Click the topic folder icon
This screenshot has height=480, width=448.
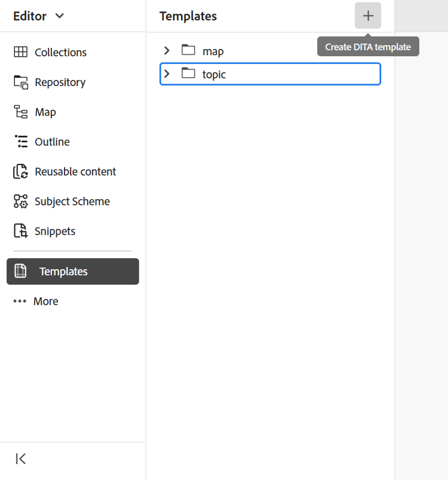(189, 74)
